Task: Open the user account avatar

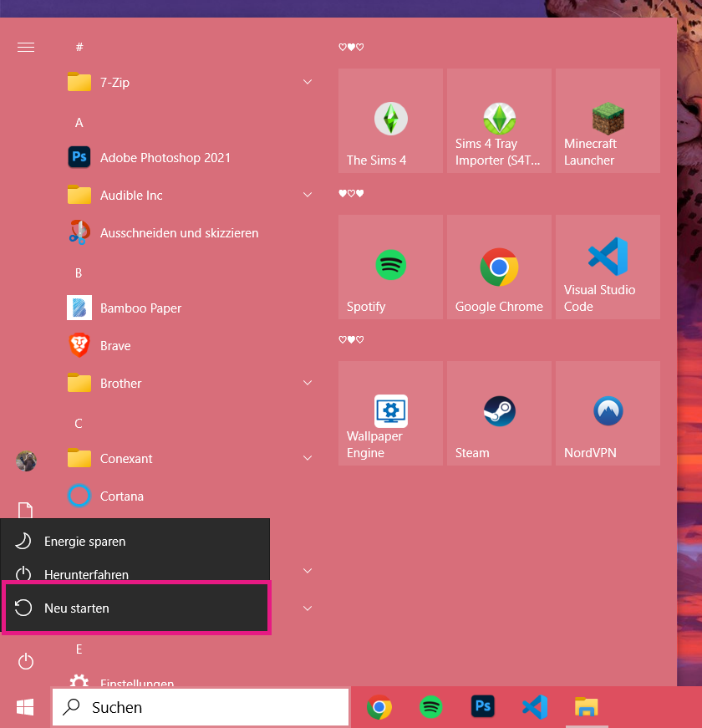Action: click(26, 461)
